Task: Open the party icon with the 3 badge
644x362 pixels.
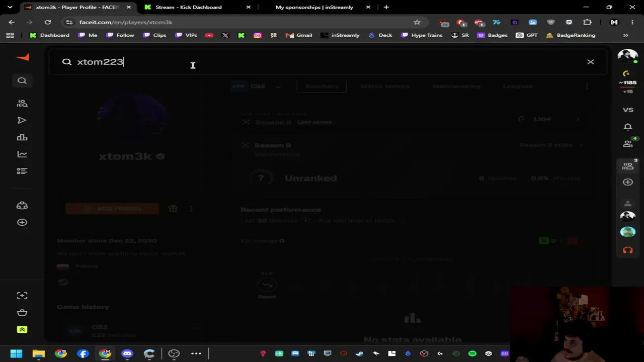Action: [x=628, y=165]
